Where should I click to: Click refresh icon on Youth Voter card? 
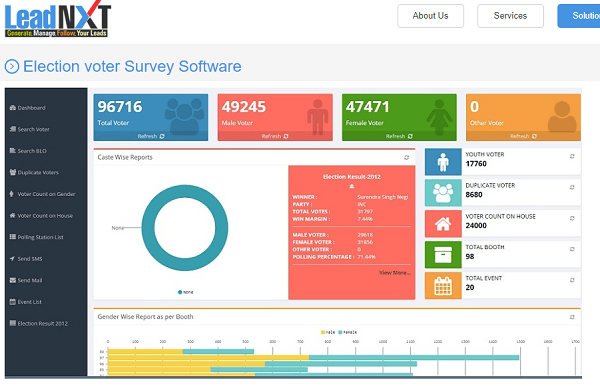click(x=572, y=156)
